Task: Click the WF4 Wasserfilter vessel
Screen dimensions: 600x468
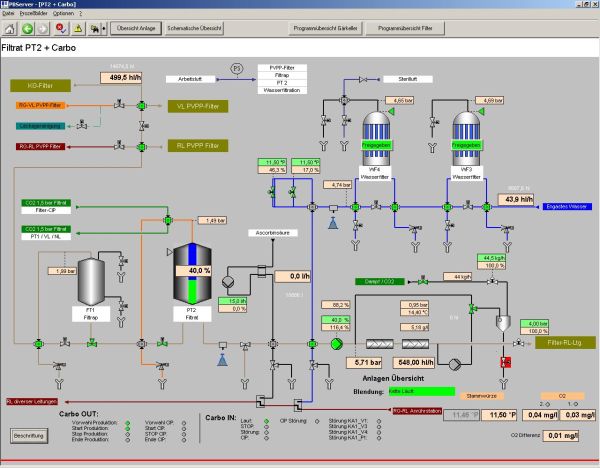Action: click(x=375, y=132)
